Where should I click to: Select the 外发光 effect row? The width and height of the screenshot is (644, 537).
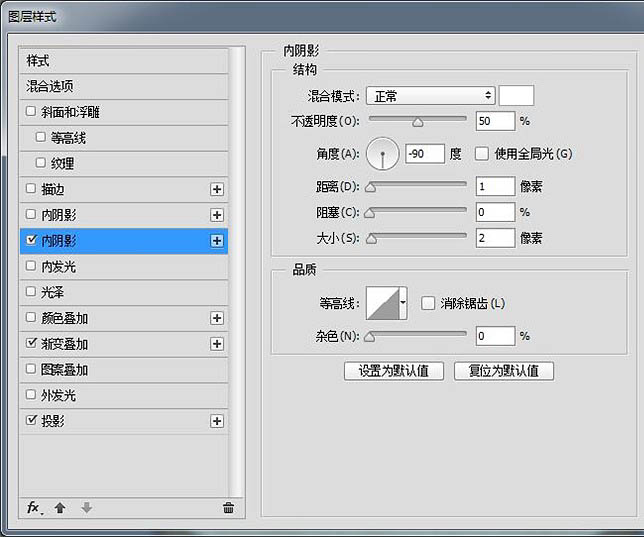[124, 396]
